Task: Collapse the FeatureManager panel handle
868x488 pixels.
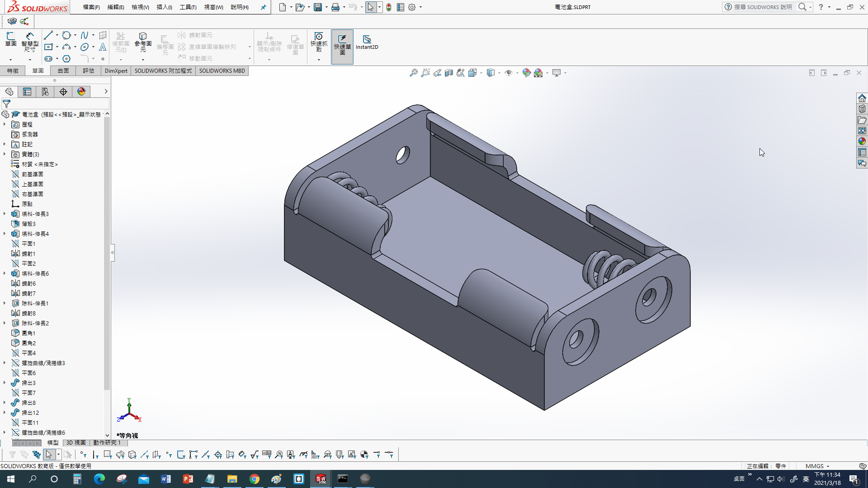Action: tap(113, 253)
